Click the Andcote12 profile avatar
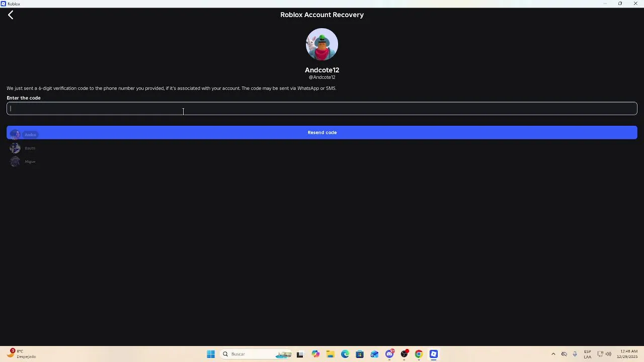Image resolution: width=644 pixels, height=362 pixels. pyautogui.click(x=322, y=44)
